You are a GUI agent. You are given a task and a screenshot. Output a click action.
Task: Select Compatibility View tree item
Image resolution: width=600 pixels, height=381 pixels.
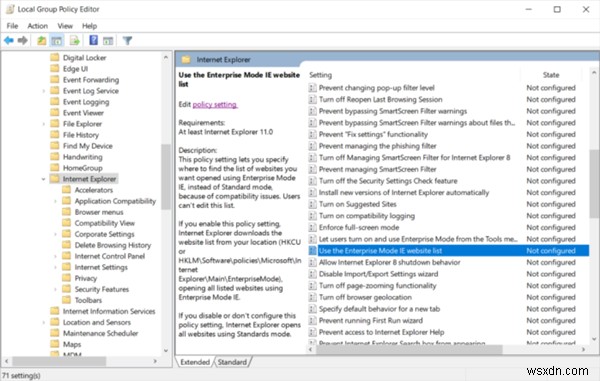coord(104,223)
